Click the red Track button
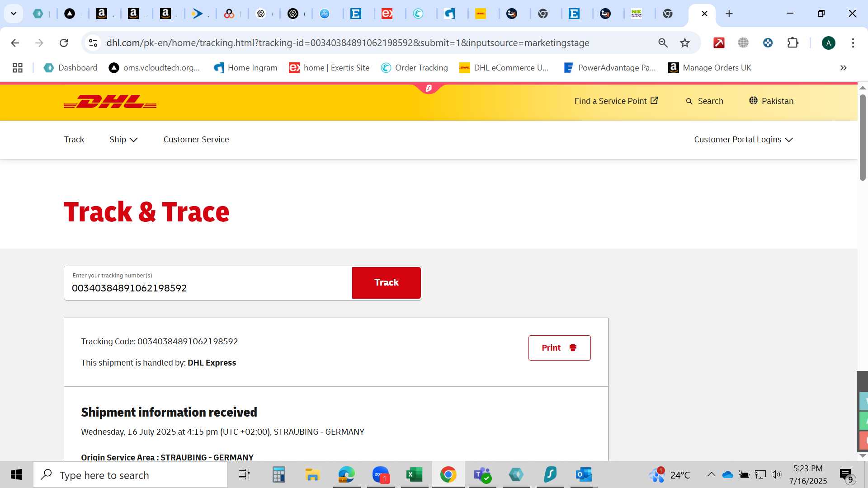 387,282
